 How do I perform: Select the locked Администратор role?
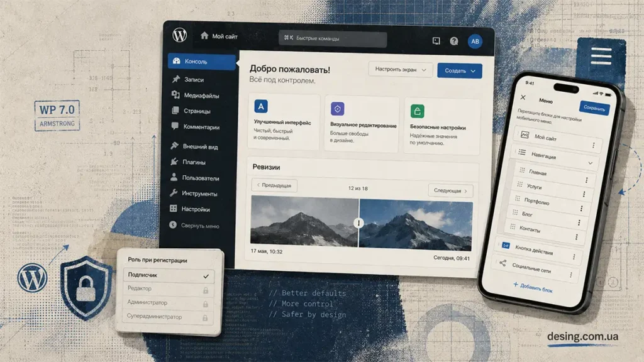point(169,303)
